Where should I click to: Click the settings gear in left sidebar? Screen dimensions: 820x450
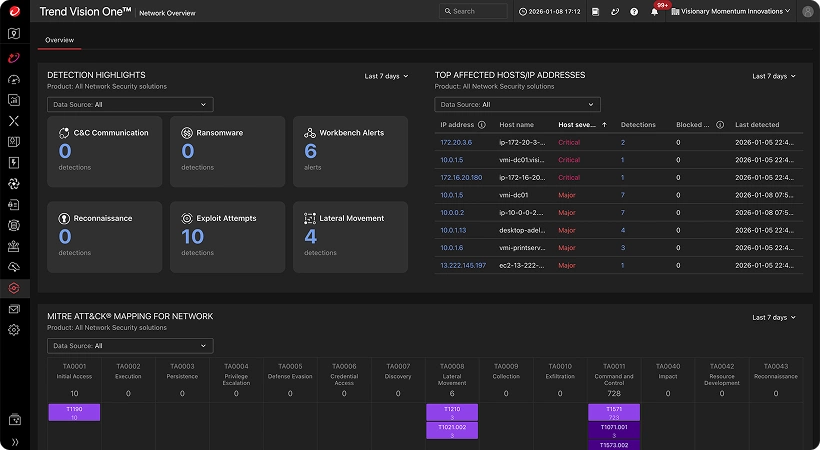tap(14, 330)
